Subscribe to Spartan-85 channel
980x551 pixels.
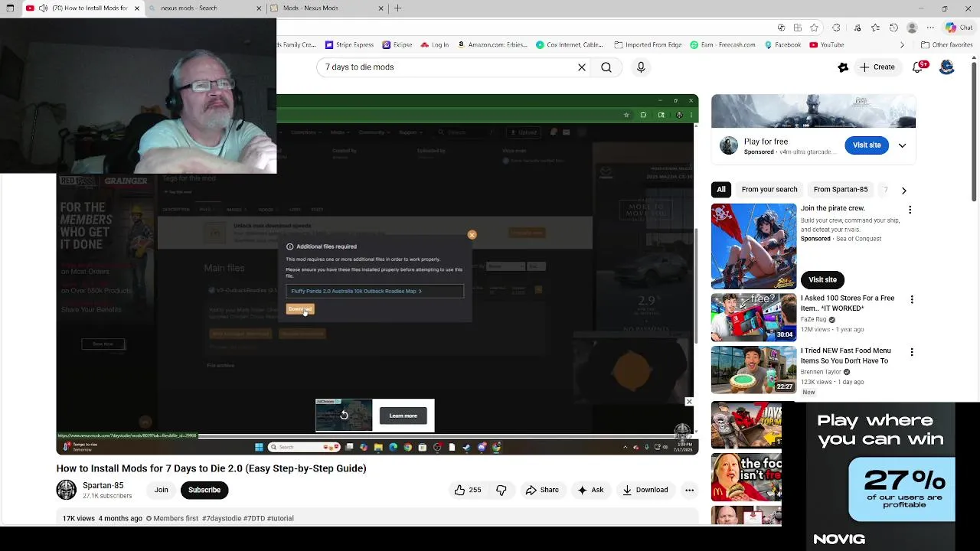[x=204, y=490]
